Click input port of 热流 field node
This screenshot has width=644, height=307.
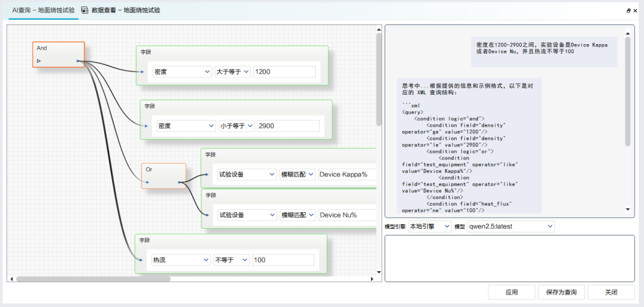(x=141, y=261)
